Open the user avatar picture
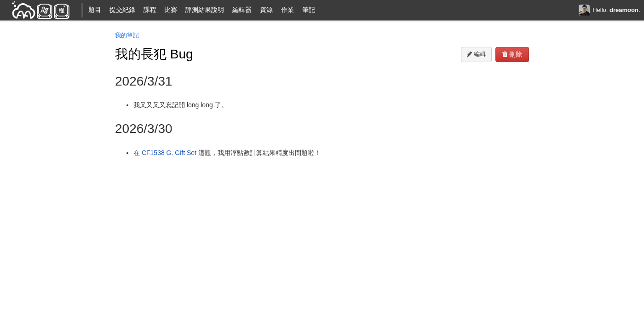 (584, 10)
